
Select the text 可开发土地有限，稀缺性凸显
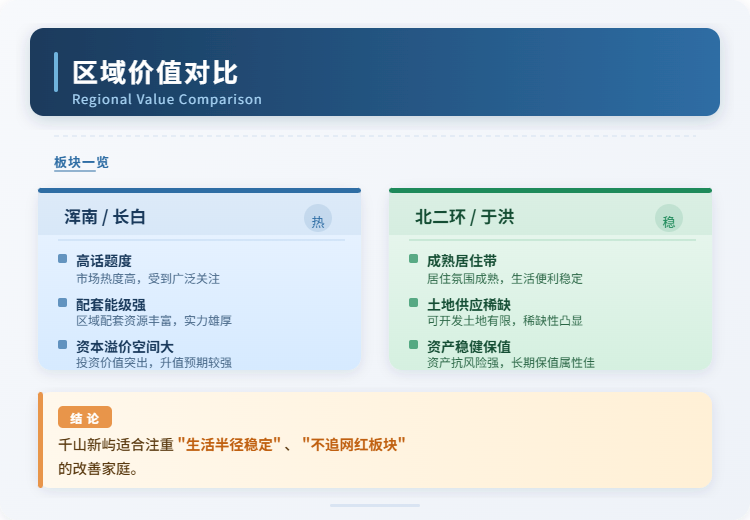505,321
